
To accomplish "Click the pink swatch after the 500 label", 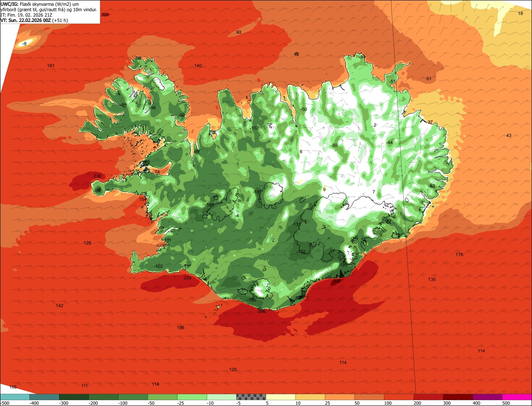I will [x=517, y=397].
